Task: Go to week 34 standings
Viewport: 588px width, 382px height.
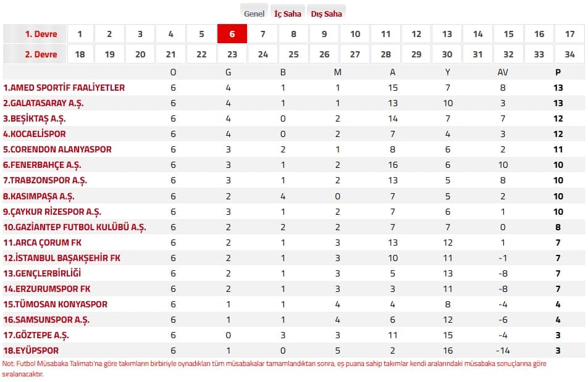Action: coord(569,54)
